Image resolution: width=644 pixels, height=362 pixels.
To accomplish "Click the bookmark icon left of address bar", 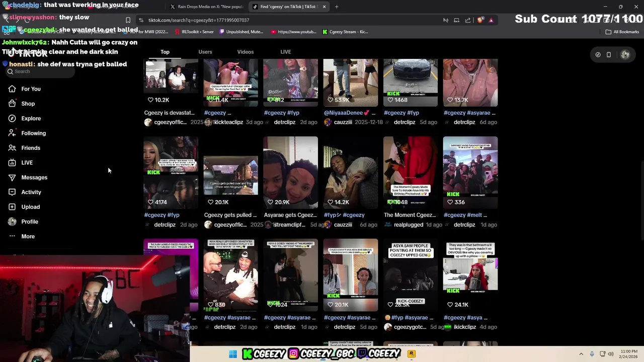I will coord(128,20).
